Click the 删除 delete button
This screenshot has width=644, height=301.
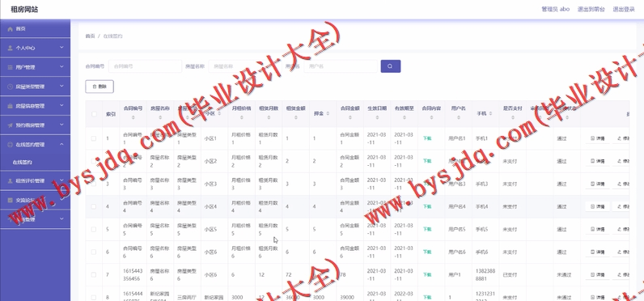pyautogui.click(x=100, y=87)
